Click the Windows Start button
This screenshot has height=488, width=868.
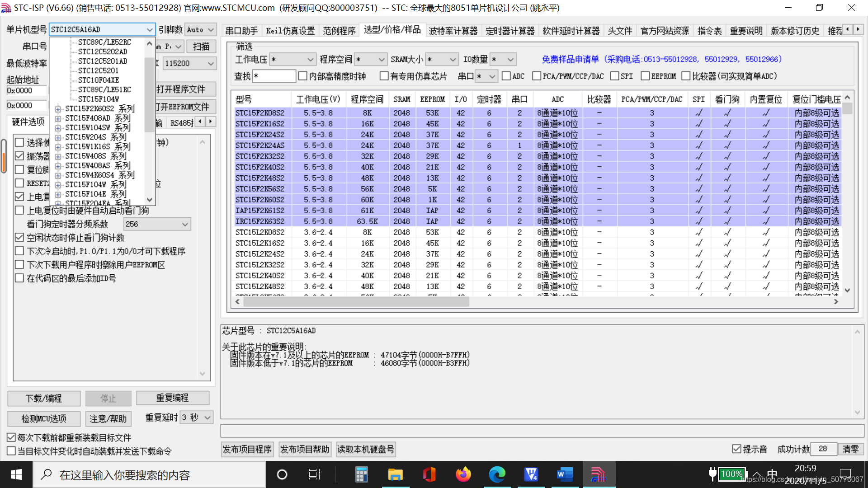click(16, 474)
